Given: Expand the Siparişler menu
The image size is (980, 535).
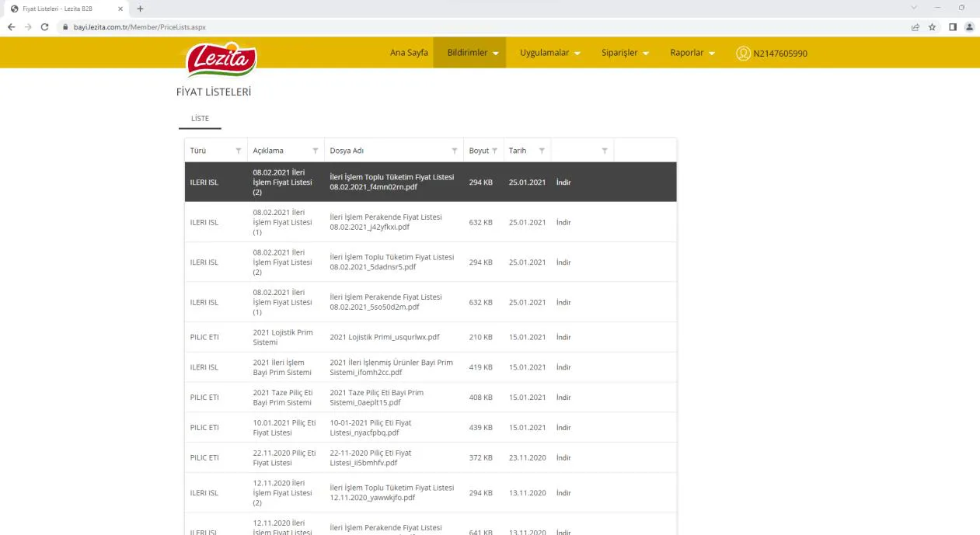Looking at the screenshot, I should coord(625,53).
